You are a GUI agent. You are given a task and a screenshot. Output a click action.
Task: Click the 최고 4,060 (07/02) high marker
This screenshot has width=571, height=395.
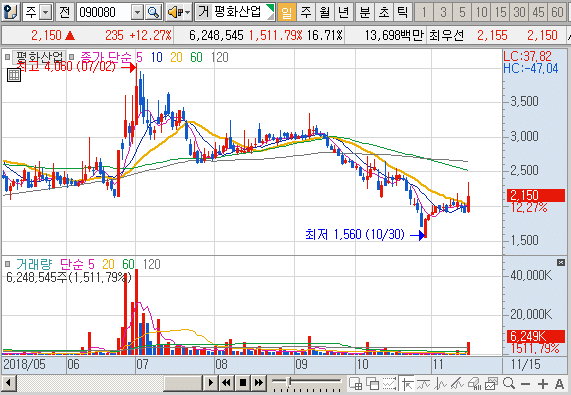pos(76,67)
